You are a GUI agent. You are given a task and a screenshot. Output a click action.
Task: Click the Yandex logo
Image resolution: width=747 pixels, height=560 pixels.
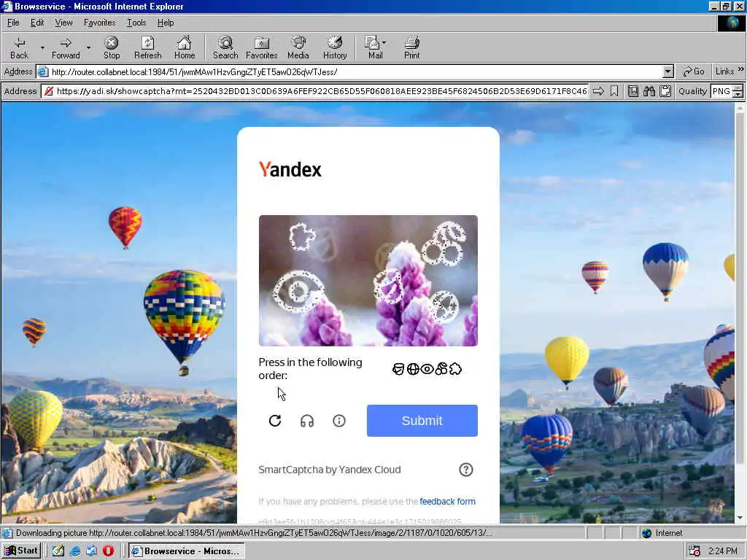pos(290,169)
